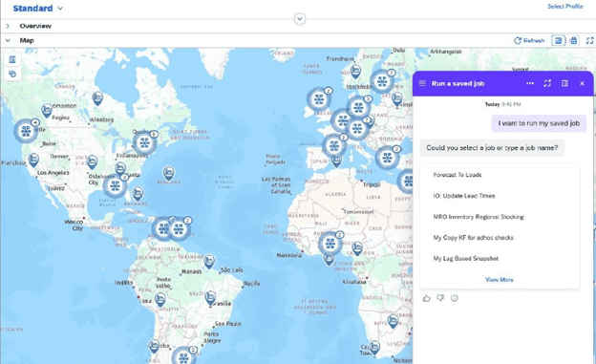Click the location pin near Bahamas
This screenshot has height=364, width=596.
(138, 194)
